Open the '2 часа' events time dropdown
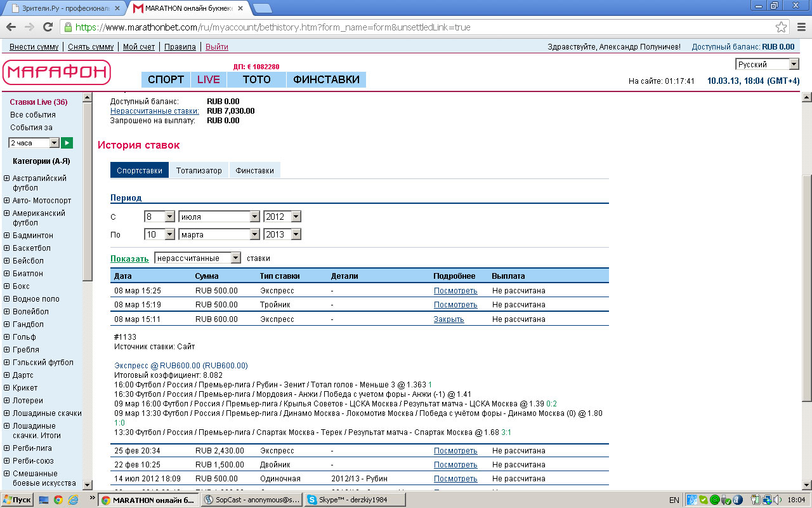 point(34,143)
